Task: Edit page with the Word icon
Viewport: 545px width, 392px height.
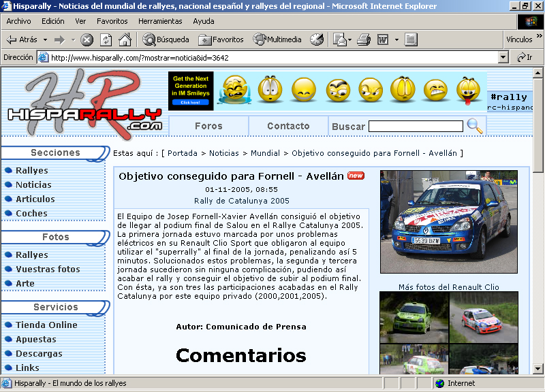Action: (x=383, y=39)
